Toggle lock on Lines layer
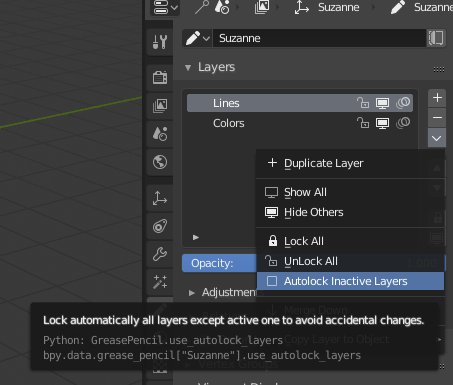Screen dimensions: 453x385 [x=363, y=103]
